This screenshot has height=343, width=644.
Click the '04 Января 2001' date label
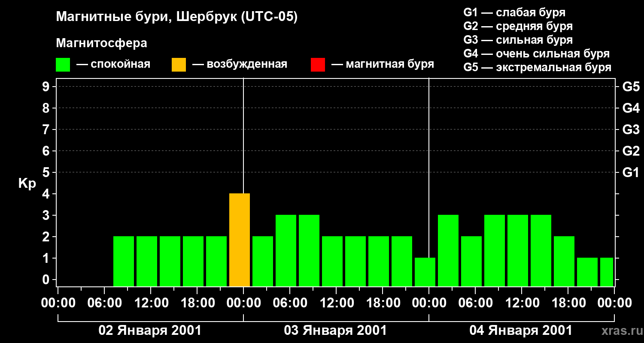tap(521, 331)
